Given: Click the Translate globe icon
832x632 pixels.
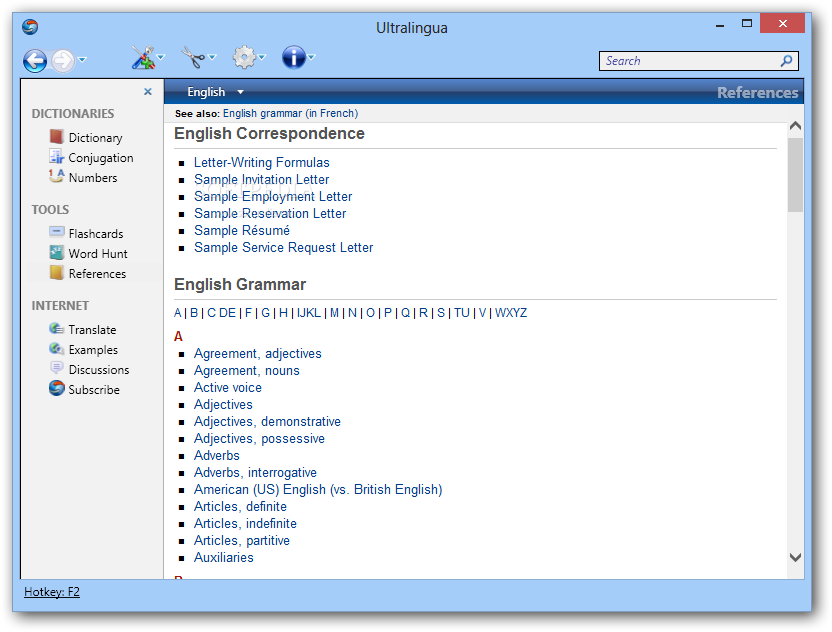Looking at the screenshot, I should coord(56,328).
